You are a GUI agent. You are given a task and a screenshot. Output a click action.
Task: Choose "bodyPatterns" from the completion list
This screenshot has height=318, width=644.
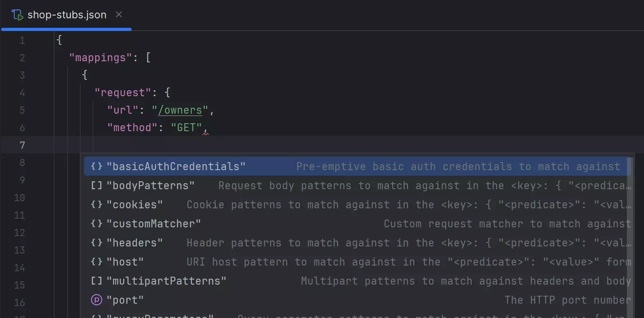pyautogui.click(x=150, y=186)
